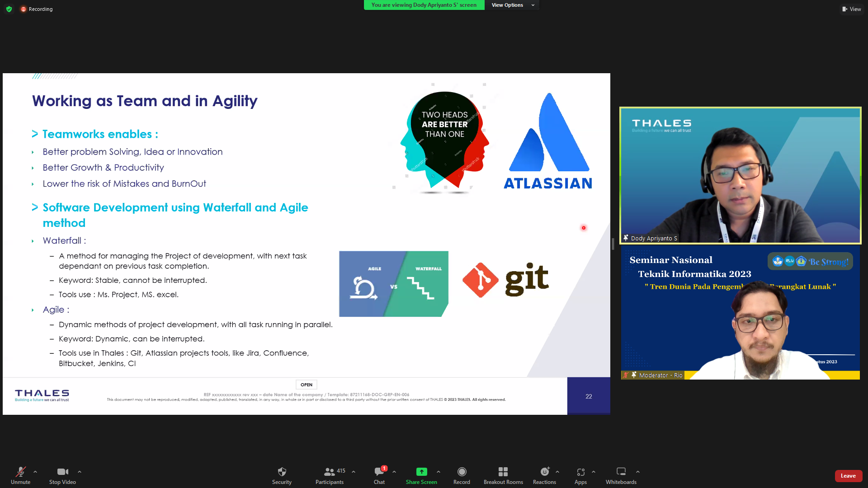Open audio options arrow next to Unmute
Image resolution: width=868 pixels, height=488 pixels.
coord(35,472)
